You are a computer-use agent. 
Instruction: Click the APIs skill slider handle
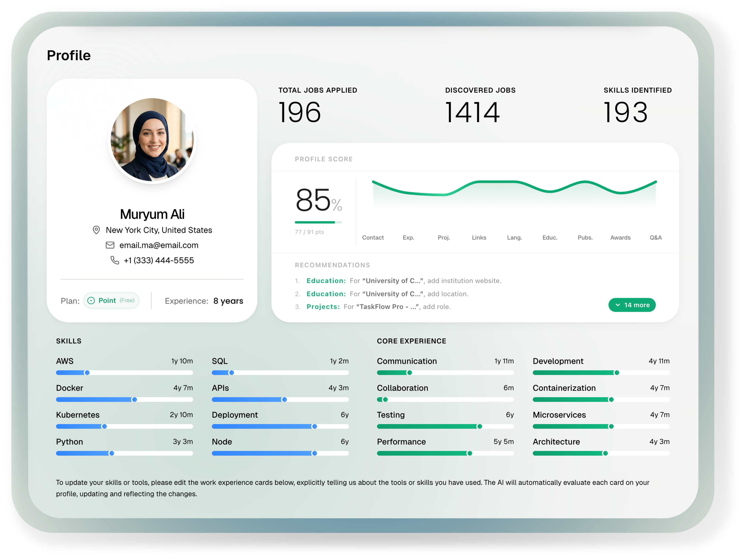(284, 400)
